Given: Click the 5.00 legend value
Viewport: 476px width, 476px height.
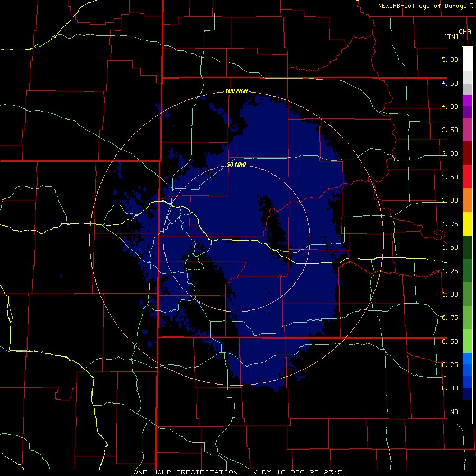Looking at the screenshot, I should (x=450, y=59).
